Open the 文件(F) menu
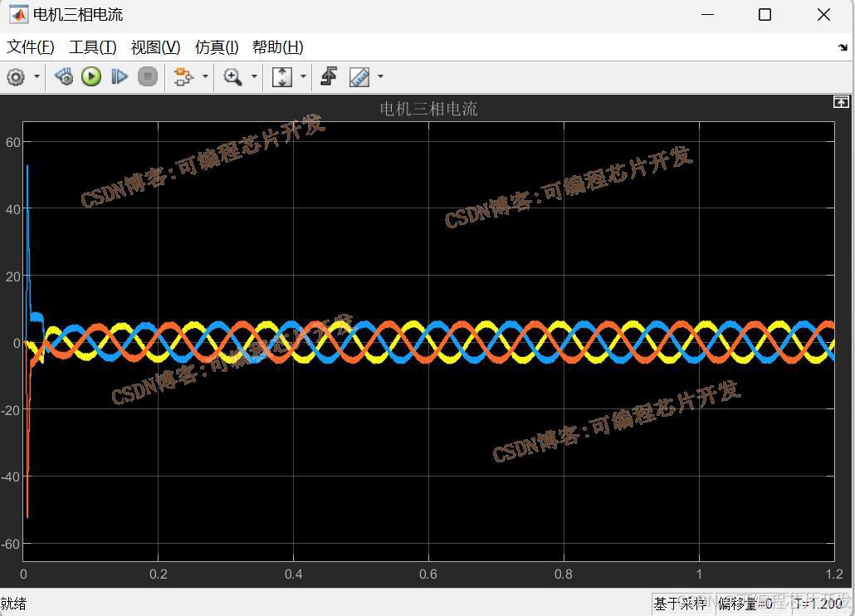Screen dimensions: 855x616 [x=31, y=47]
